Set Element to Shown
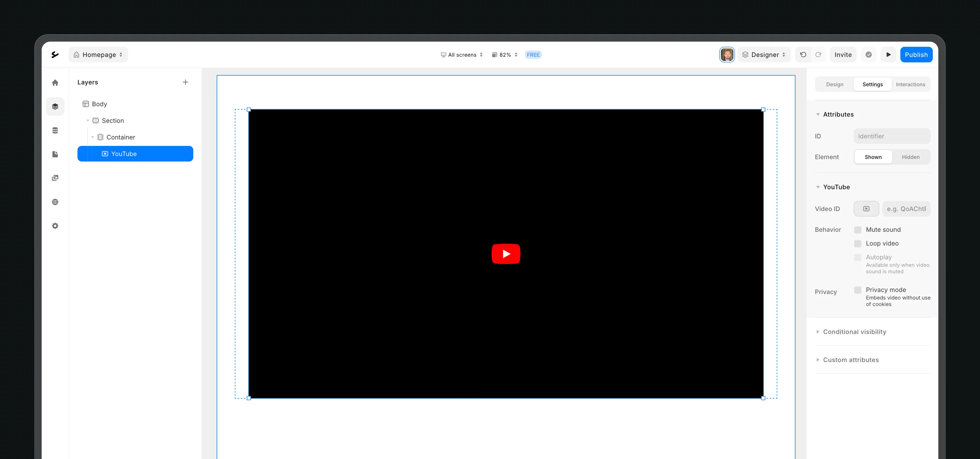The width and height of the screenshot is (980, 459). pos(873,157)
